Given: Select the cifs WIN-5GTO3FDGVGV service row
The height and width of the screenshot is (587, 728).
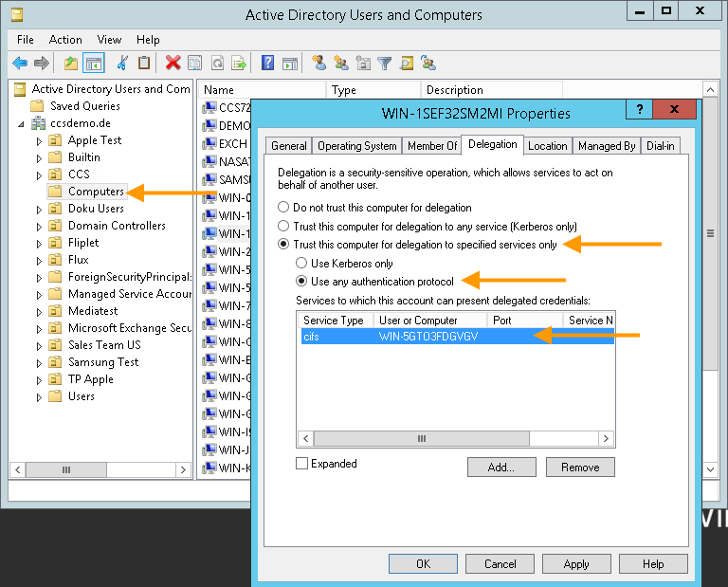Looking at the screenshot, I should tap(457, 337).
